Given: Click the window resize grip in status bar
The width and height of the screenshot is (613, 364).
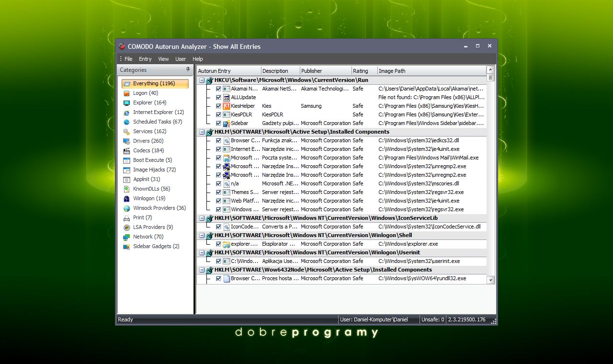Looking at the screenshot, I should pos(494,321).
